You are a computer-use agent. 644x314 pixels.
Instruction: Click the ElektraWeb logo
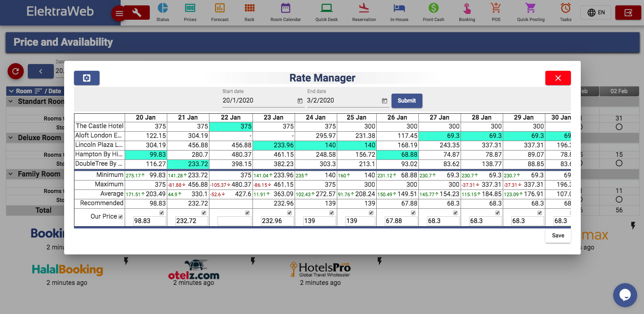tap(60, 12)
